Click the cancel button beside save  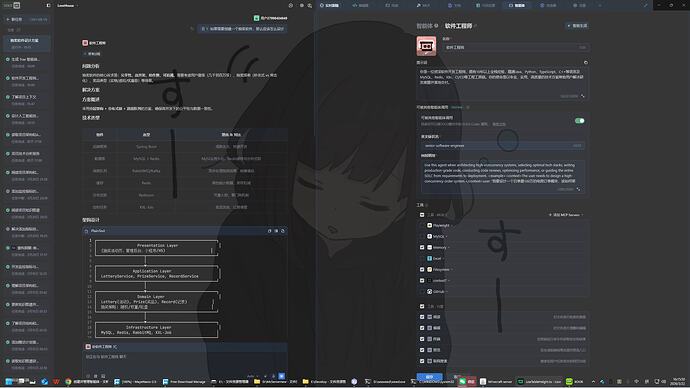click(x=458, y=377)
